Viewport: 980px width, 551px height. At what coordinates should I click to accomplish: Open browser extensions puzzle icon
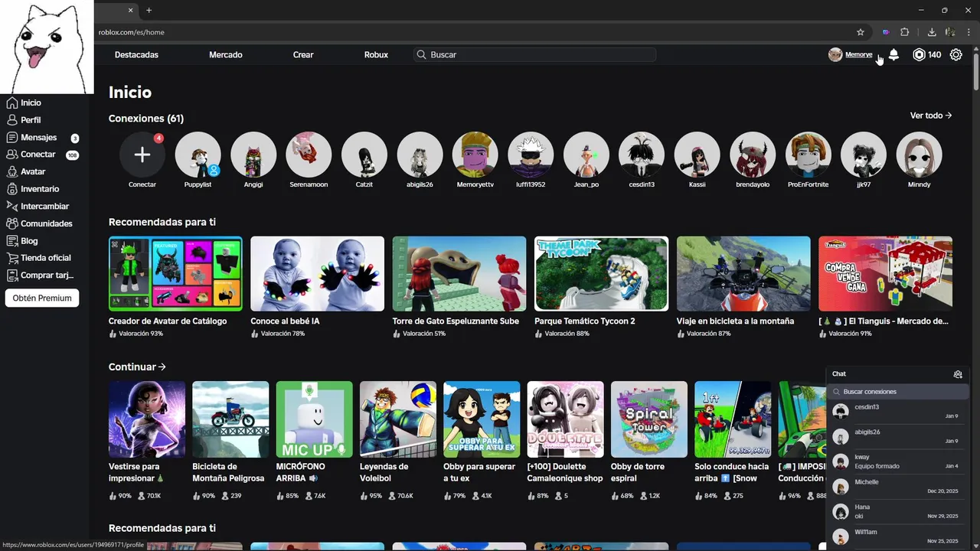905,32
